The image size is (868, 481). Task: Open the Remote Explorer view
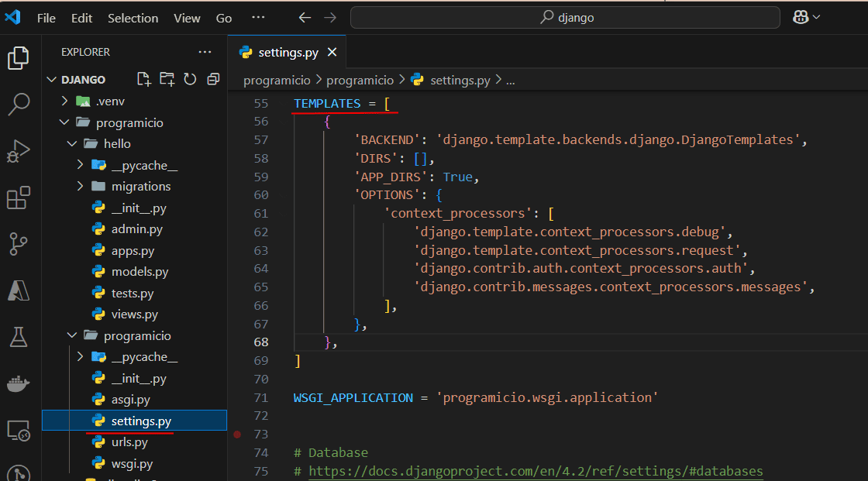(19, 431)
